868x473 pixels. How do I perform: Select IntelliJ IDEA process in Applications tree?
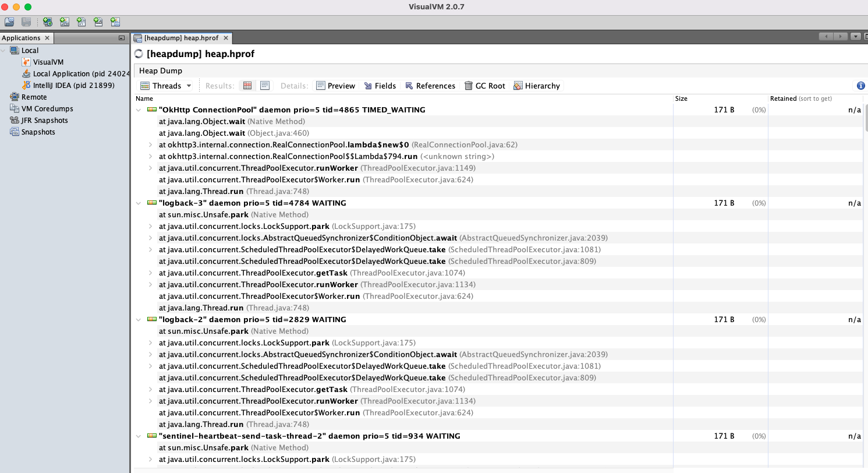click(x=73, y=85)
